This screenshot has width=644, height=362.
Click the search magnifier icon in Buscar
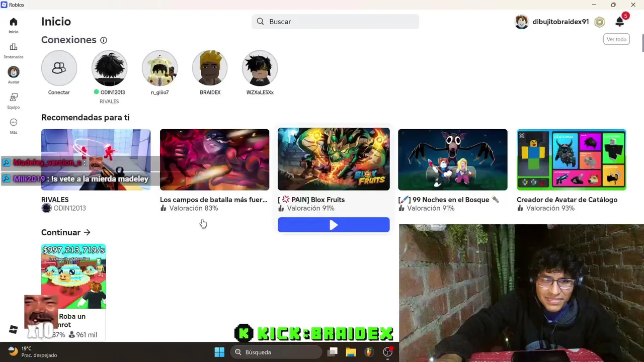pos(260,22)
